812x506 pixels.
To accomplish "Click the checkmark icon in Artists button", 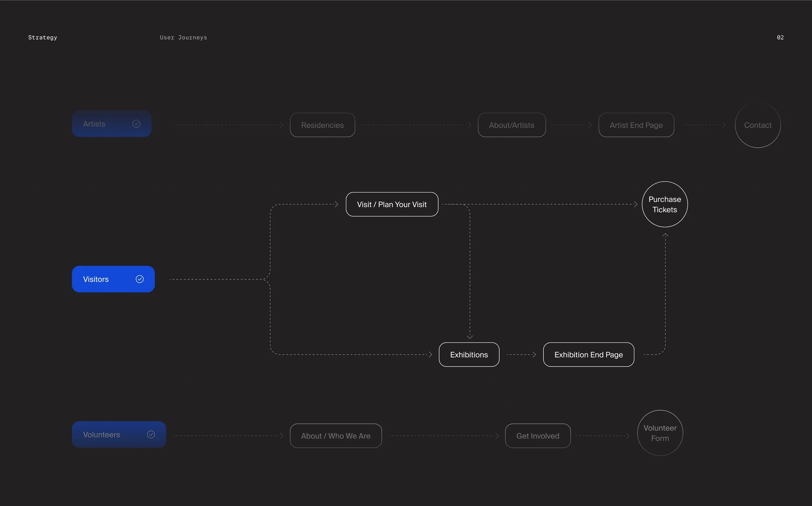I will (x=136, y=124).
